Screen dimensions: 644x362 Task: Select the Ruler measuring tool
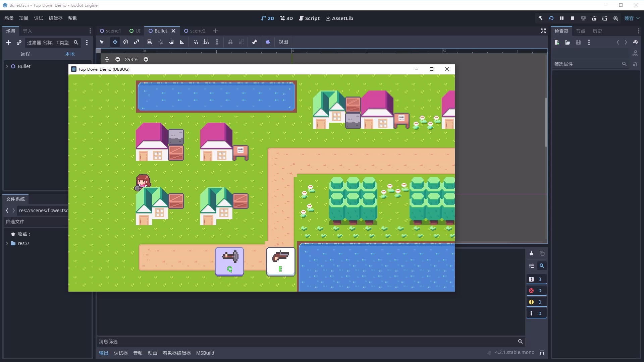182,42
